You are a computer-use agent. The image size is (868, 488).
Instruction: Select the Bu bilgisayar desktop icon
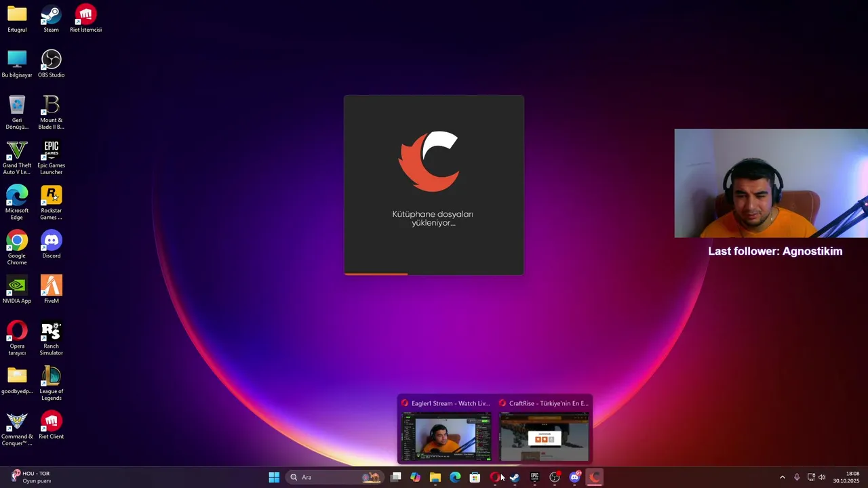17,64
